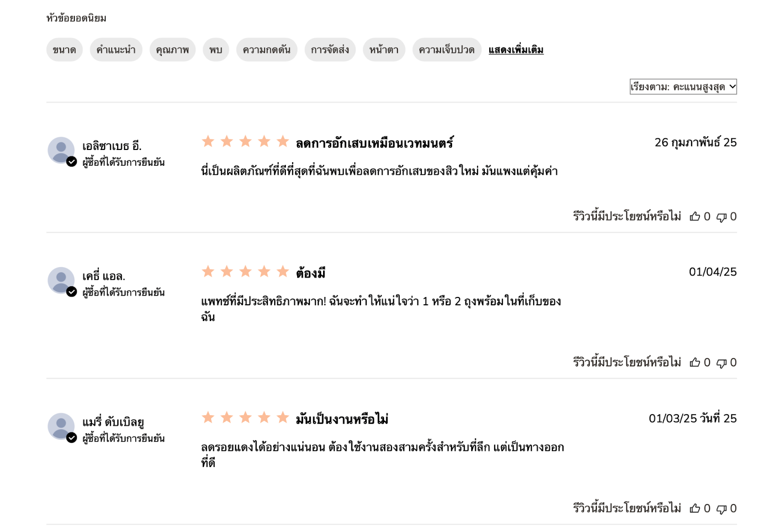Click แมรี่ ดับเบิลยู profile avatar
Viewport: 782px width, 532px height.
(61, 426)
